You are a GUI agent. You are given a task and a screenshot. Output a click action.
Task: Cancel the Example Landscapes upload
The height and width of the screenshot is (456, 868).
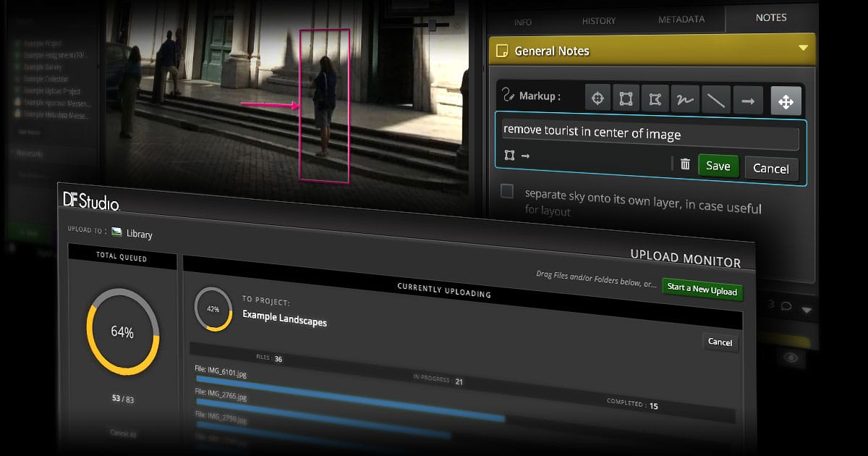pos(720,342)
